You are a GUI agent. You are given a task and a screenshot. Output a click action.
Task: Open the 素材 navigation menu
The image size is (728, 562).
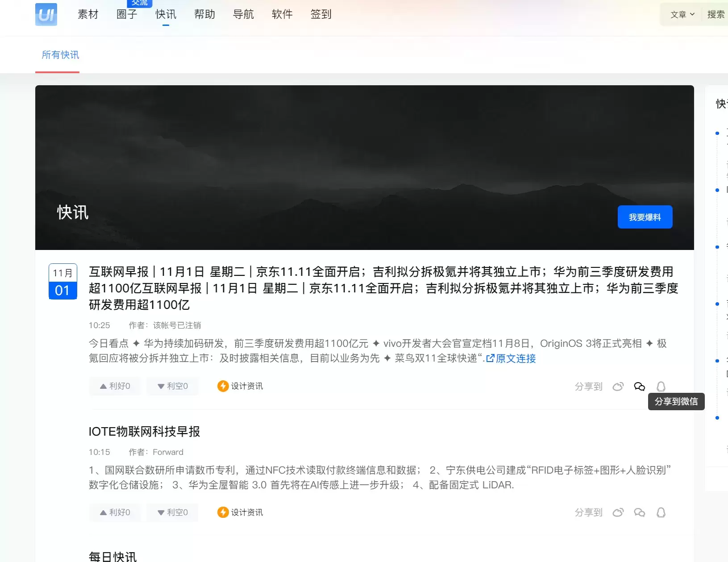88,14
